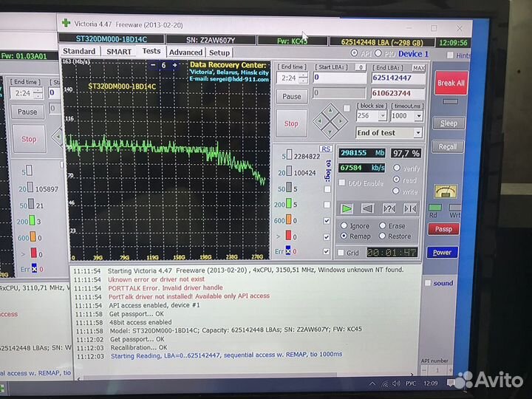
Task: Toggle log checkbox for 600 ms blocks
Action: tap(327, 221)
